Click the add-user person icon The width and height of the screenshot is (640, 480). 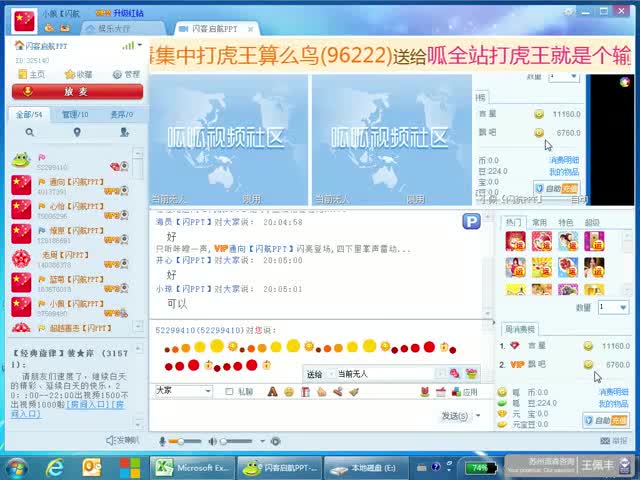pyautogui.click(x=124, y=132)
